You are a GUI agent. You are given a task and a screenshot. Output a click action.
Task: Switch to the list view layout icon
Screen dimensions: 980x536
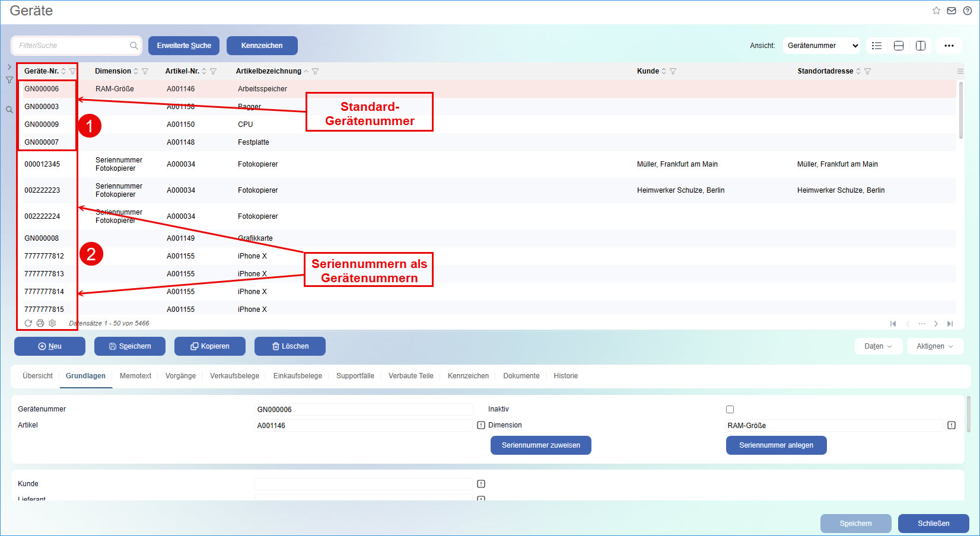pos(877,46)
